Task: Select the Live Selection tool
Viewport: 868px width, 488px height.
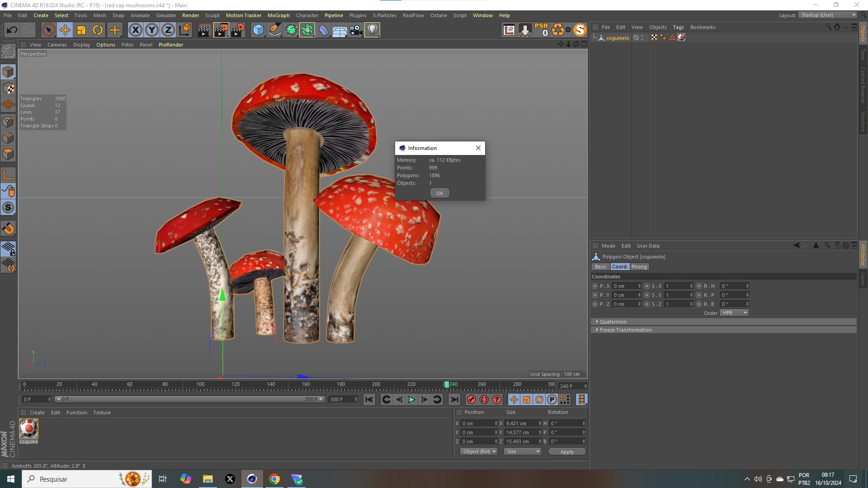Action: tap(48, 30)
